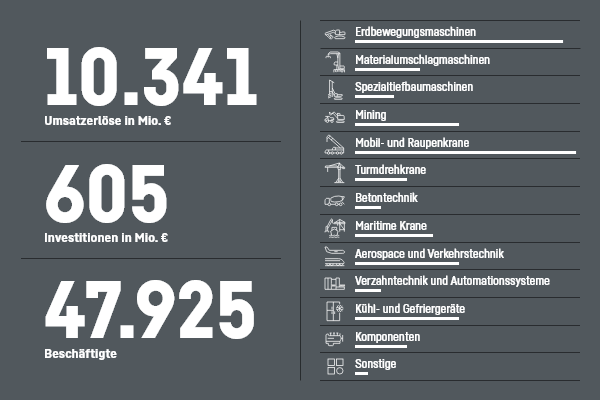Select the Mining dump truck icon
This screenshot has width=600, height=400.
point(334,118)
